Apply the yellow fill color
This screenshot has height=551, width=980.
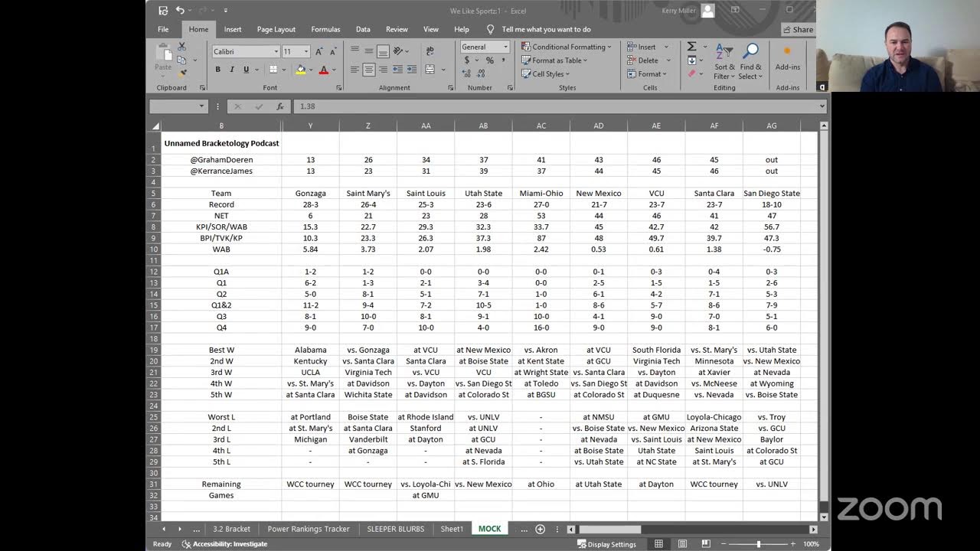tap(300, 70)
